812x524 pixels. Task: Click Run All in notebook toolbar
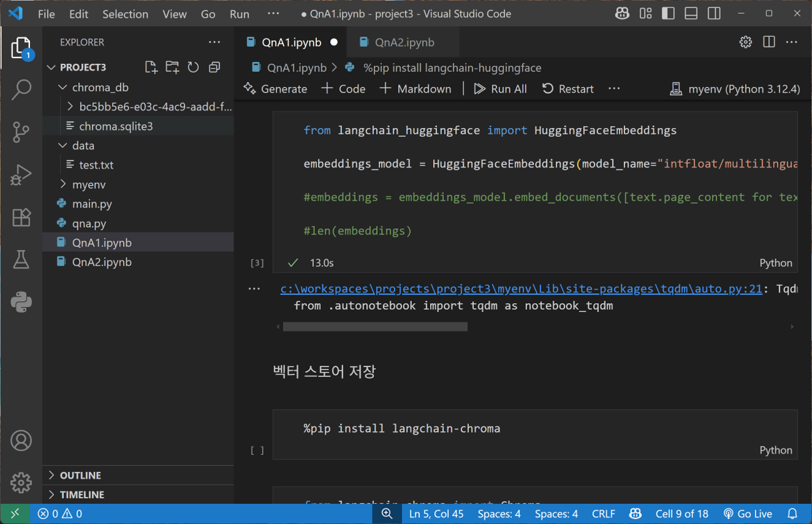coord(500,89)
